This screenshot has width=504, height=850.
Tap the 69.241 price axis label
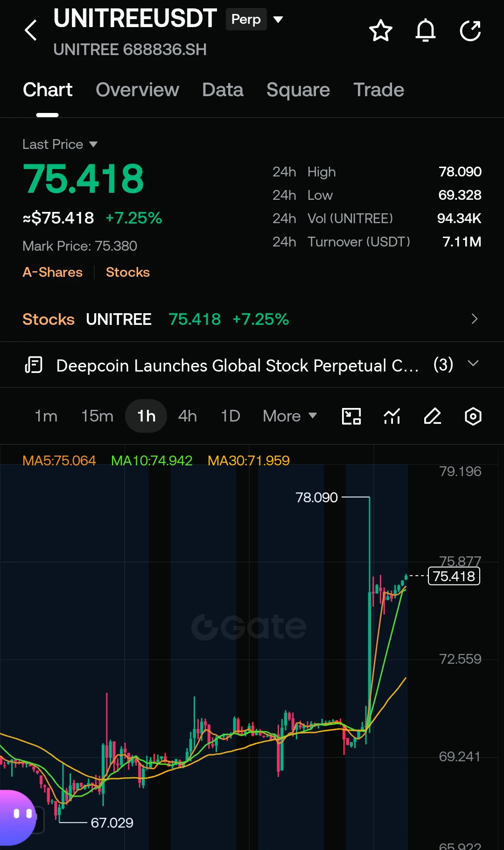click(460, 757)
